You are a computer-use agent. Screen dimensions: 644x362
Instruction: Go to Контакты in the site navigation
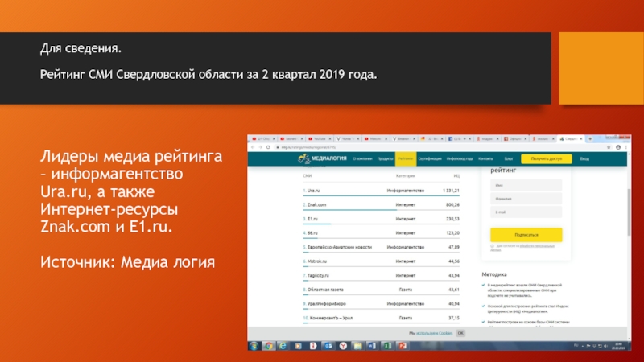[x=485, y=159]
